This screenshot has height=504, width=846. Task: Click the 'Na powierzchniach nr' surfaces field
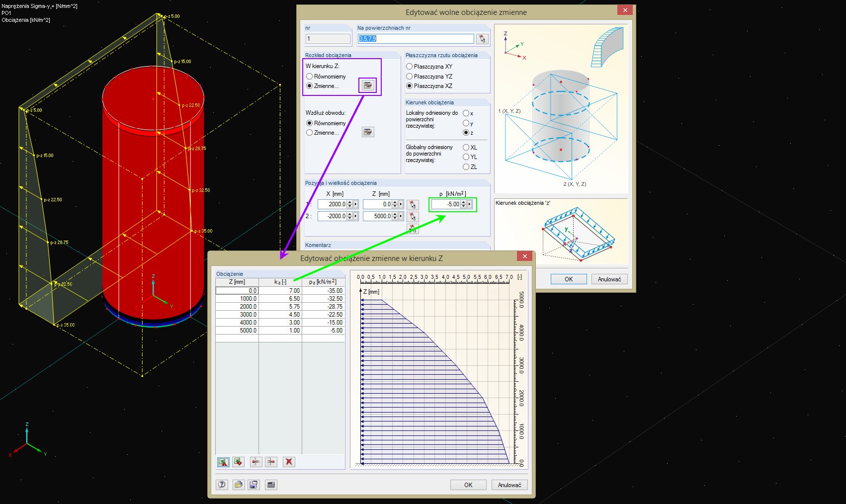click(416, 39)
